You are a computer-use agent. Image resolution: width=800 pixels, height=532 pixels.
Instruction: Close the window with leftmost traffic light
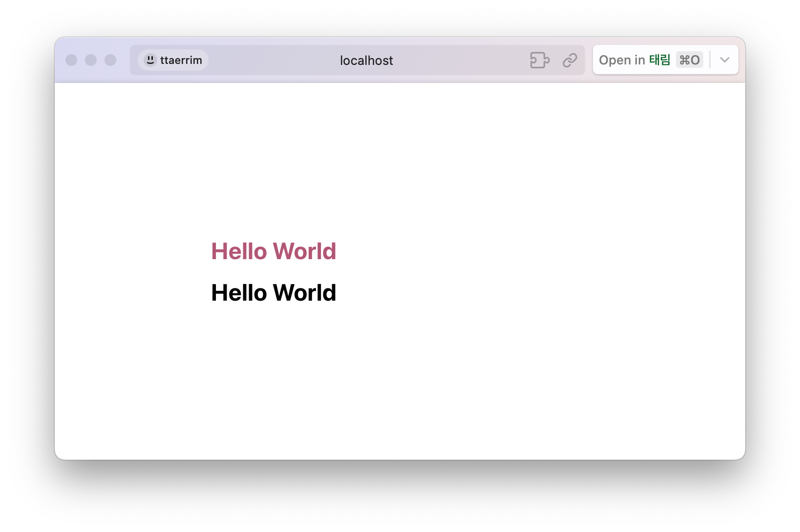[x=71, y=60]
